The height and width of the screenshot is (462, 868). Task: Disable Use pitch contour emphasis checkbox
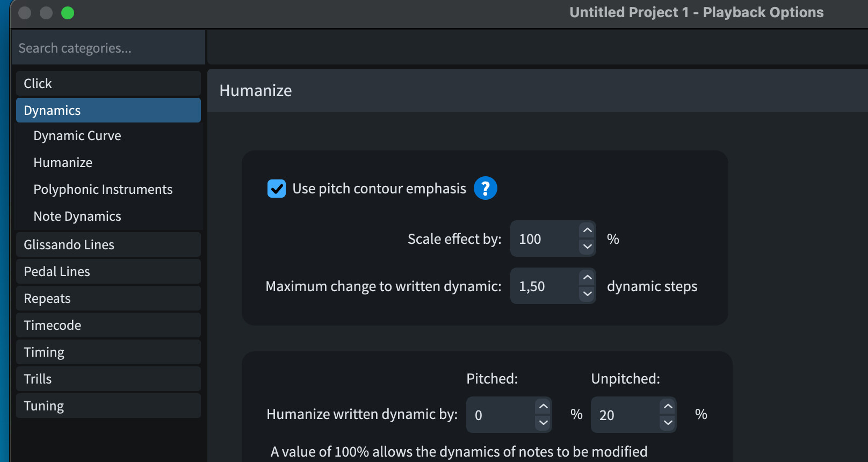(x=277, y=189)
